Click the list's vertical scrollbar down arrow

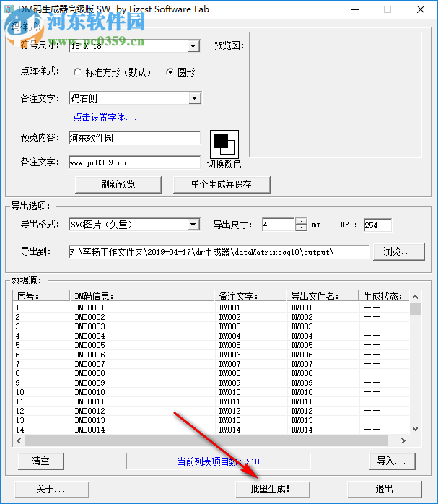pos(415,429)
